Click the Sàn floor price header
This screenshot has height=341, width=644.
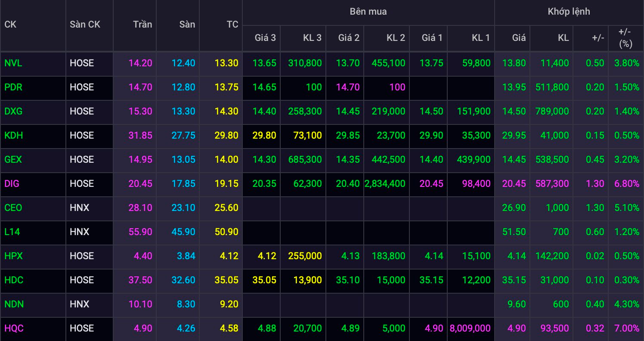click(x=187, y=25)
